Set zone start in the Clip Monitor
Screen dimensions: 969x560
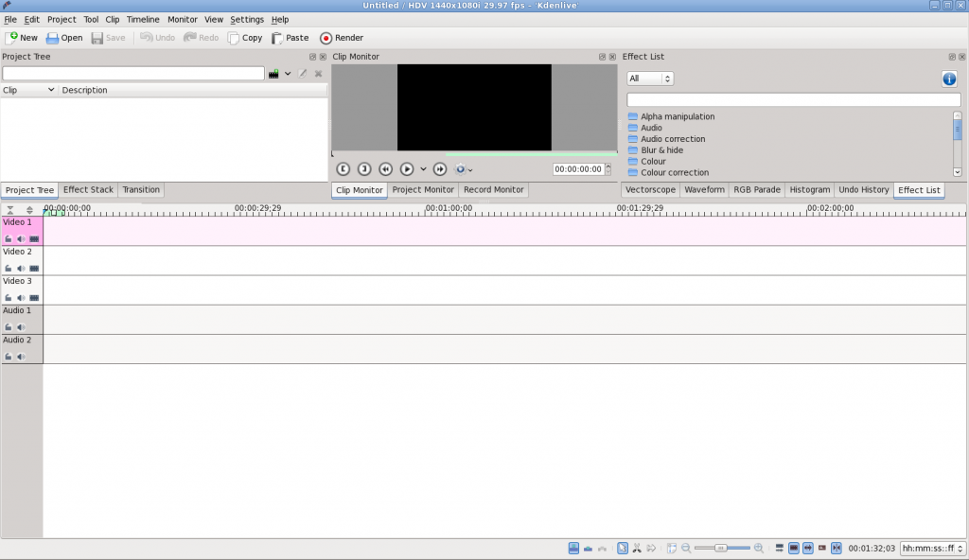(x=343, y=168)
